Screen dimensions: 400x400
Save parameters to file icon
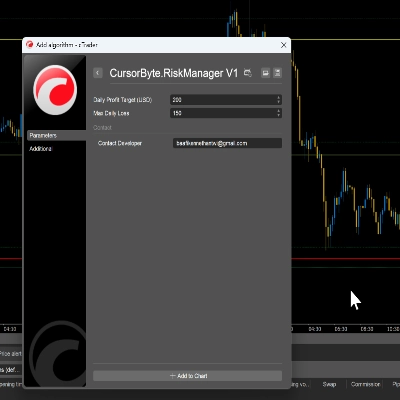(x=277, y=73)
